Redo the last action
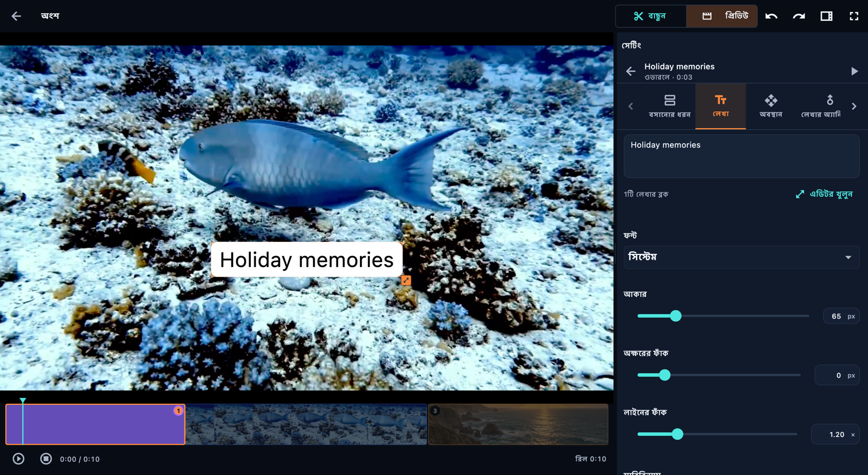 (799, 16)
